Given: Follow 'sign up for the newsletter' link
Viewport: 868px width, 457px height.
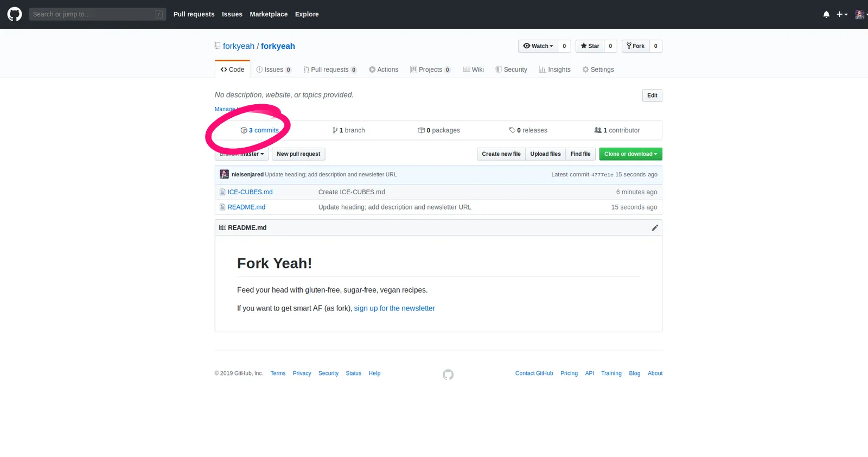Looking at the screenshot, I should point(394,308).
